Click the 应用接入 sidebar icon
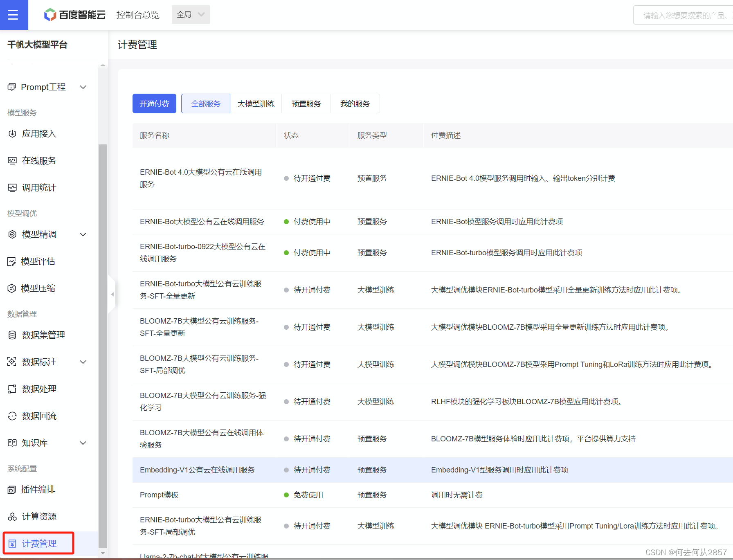This screenshot has width=733, height=560. tap(12, 134)
